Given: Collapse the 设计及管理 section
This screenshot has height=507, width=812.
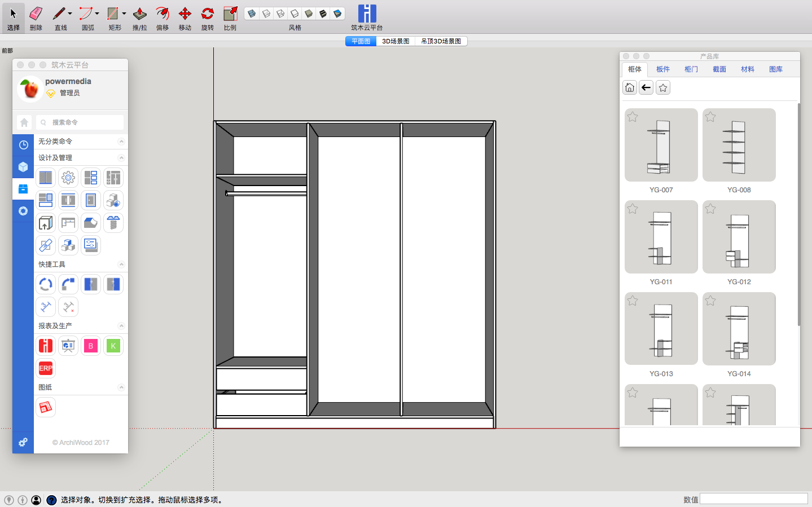Looking at the screenshot, I should tap(121, 158).
